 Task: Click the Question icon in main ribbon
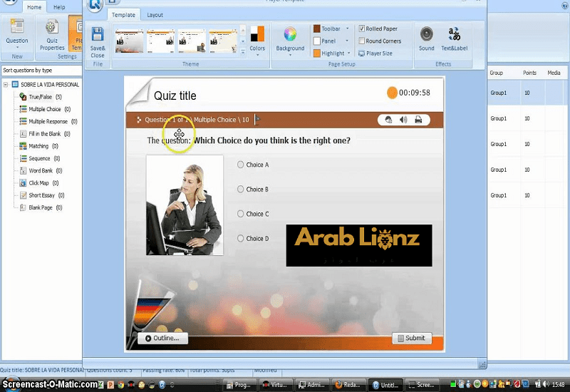16,27
